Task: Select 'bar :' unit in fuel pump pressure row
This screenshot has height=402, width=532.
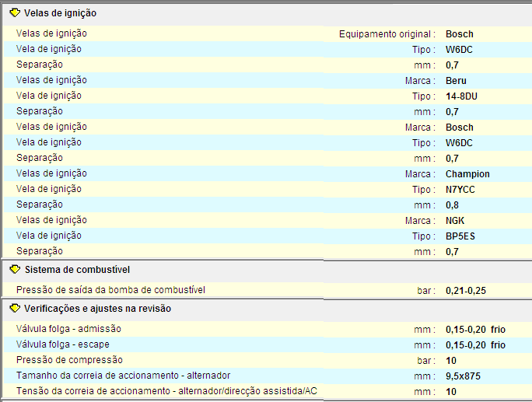Action: [426, 291]
